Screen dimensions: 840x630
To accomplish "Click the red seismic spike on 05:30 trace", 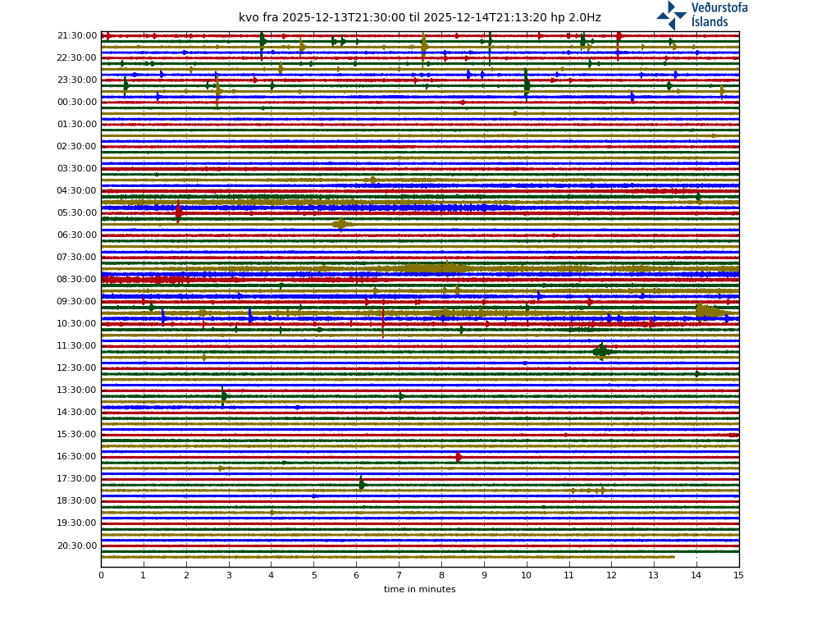I will (178, 212).
